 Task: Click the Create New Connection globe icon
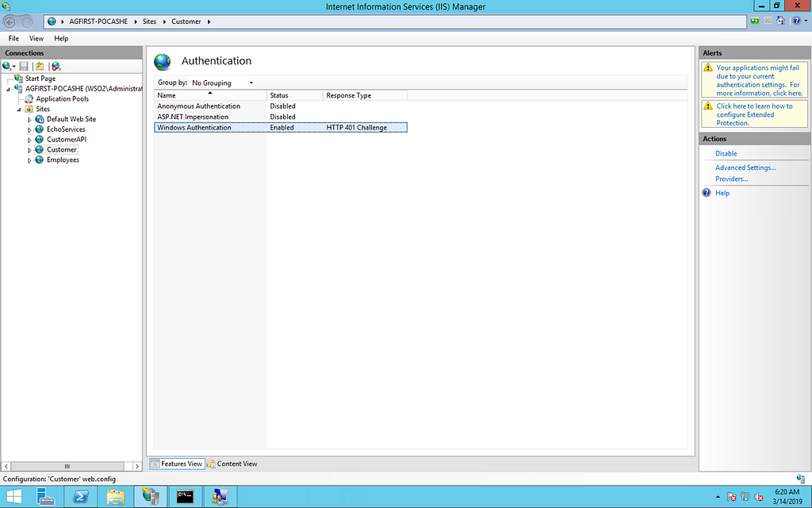click(x=6, y=67)
